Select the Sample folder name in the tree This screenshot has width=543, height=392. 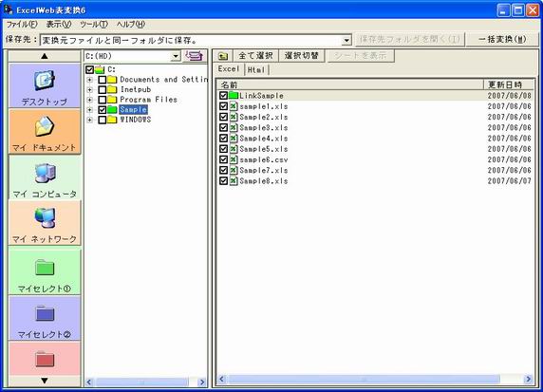point(133,110)
